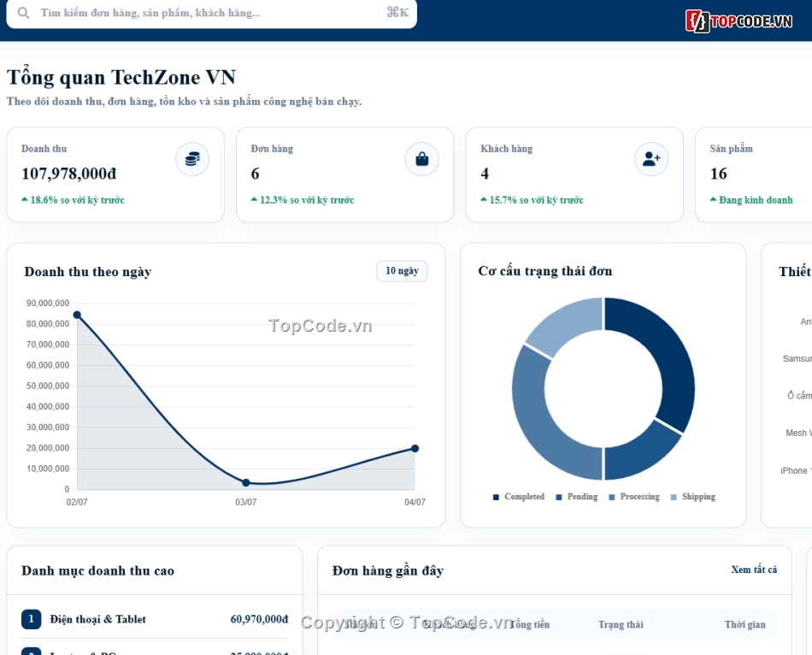Toggle the Shipping legend entry

point(693,497)
